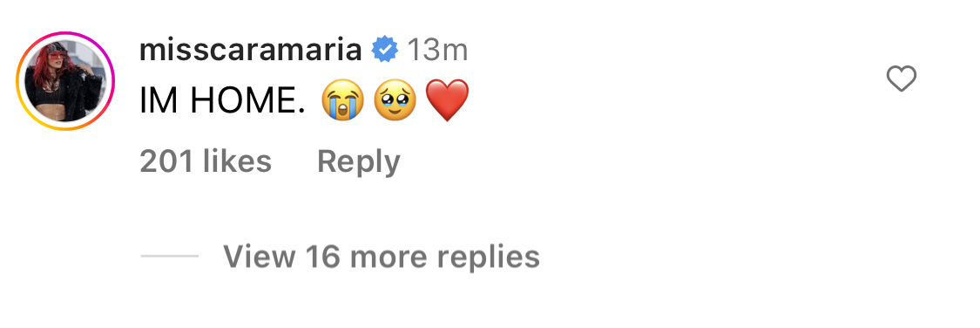Screen dimensions: 980x328
Task: Expand View 16 more replies
Action: coord(382,256)
